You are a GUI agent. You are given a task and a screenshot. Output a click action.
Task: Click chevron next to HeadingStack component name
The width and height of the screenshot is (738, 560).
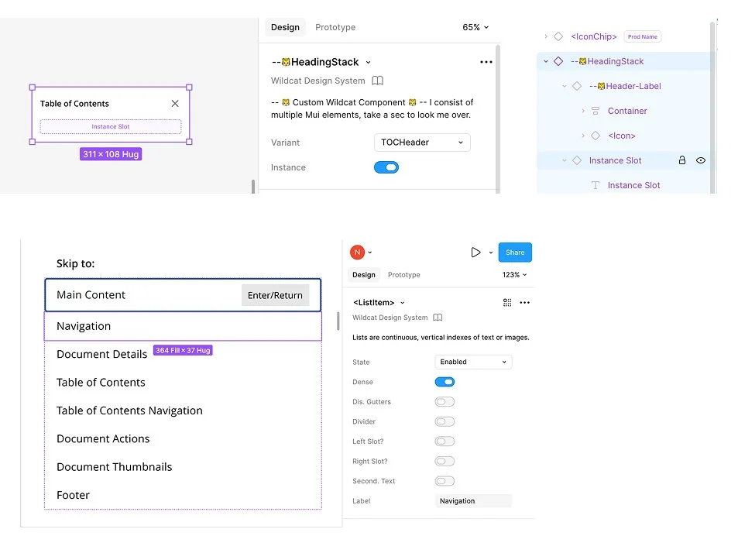(368, 63)
